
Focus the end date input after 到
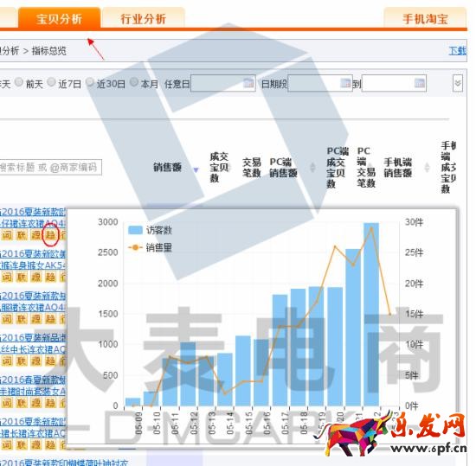tap(394, 83)
